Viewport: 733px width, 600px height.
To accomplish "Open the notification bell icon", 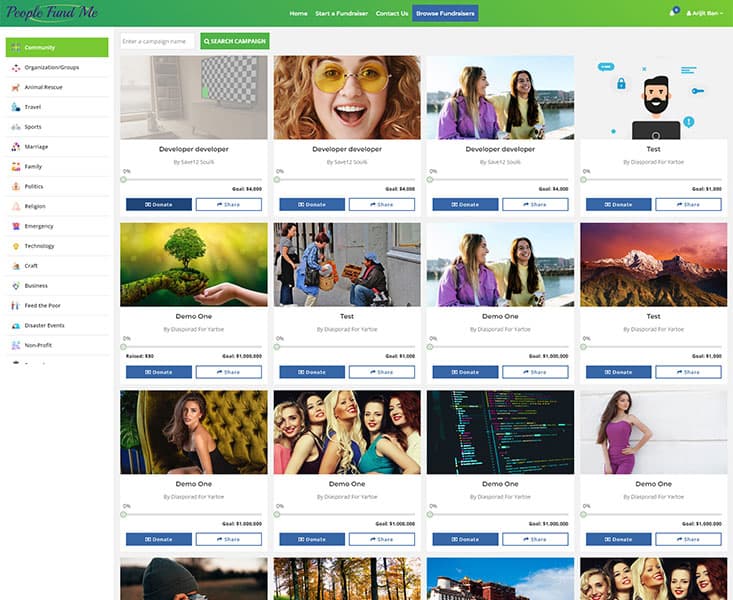I will pos(674,12).
